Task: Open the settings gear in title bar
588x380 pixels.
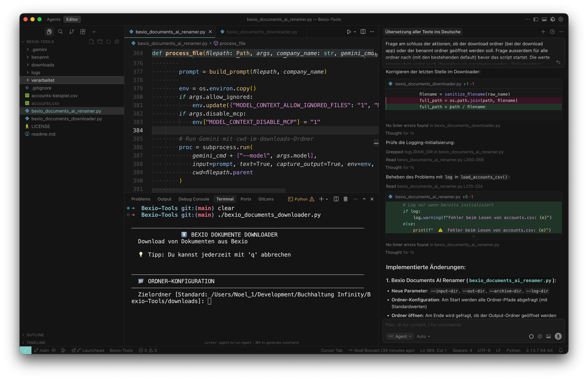Action: tap(561, 19)
